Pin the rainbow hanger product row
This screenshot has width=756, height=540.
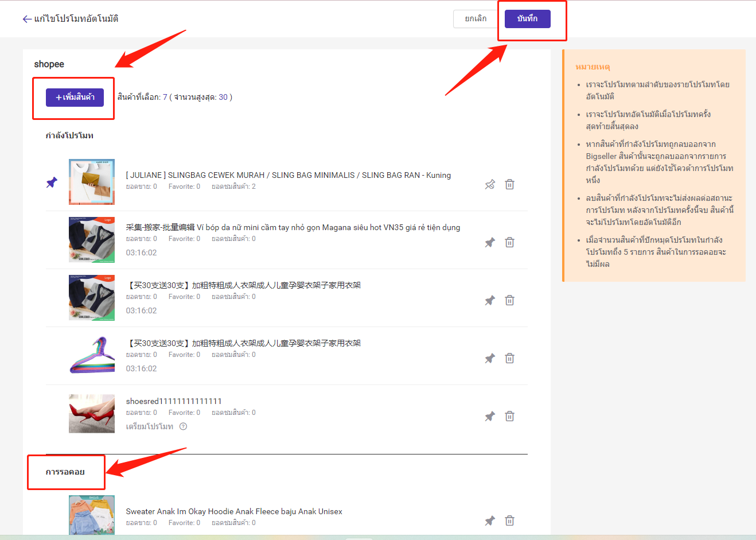(490, 359)
